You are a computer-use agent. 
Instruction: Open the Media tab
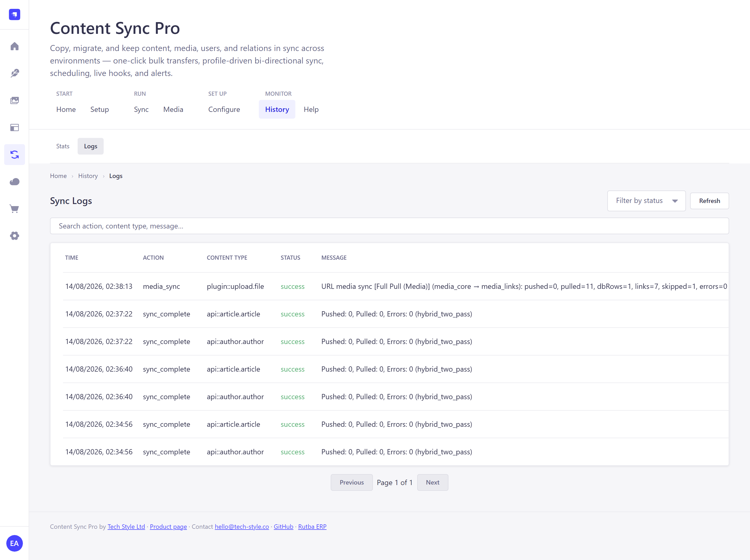point(173,110)
